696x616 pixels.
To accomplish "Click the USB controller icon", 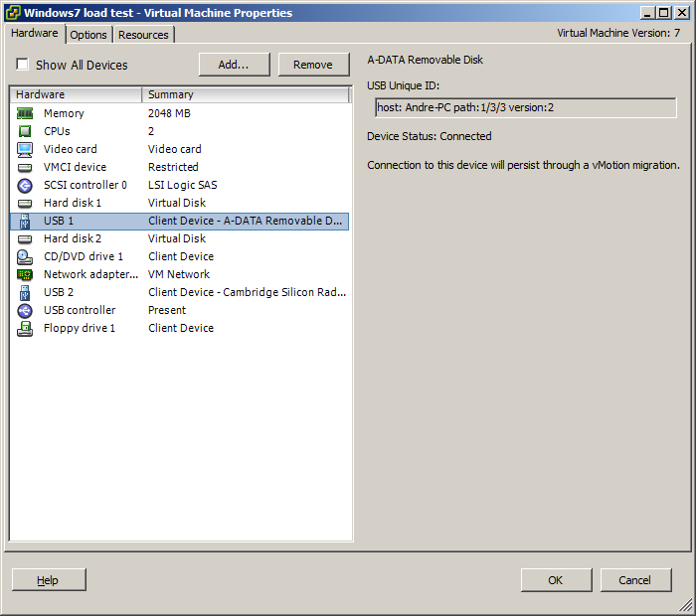I will pyautogui.click(x=25, y=310).
